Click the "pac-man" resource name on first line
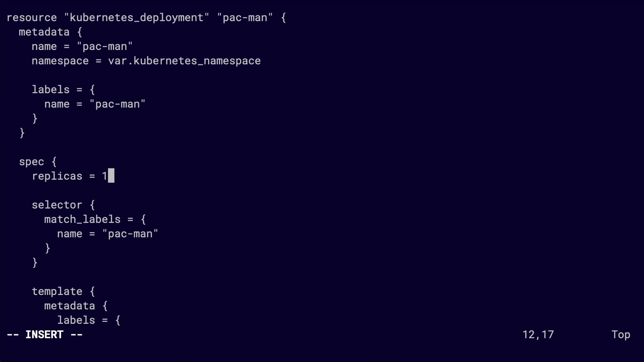644x362 pixels. 245,17
